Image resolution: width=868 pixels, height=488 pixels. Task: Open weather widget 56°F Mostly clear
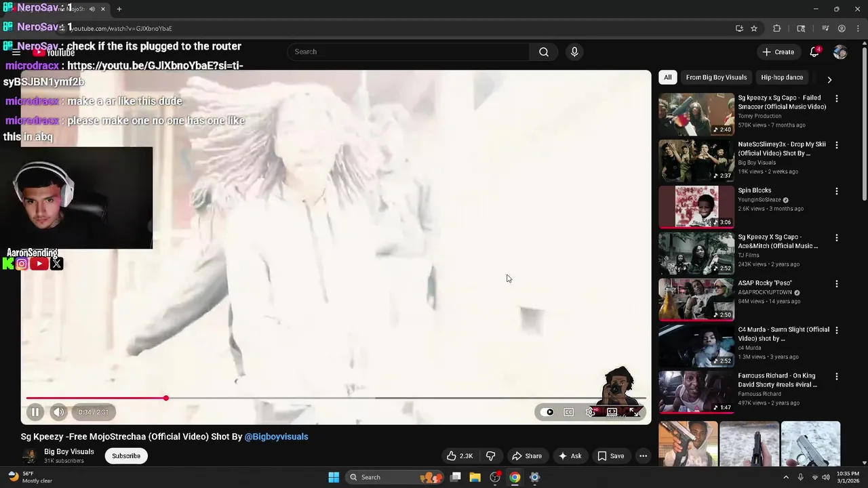coord(31,477)
